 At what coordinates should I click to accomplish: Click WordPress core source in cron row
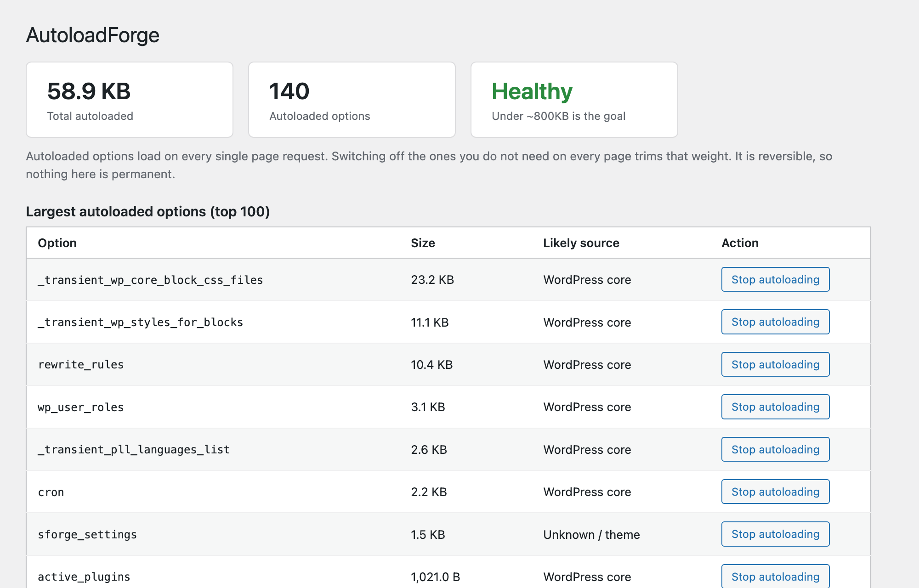pyautogui.click(x=587, y=492)
